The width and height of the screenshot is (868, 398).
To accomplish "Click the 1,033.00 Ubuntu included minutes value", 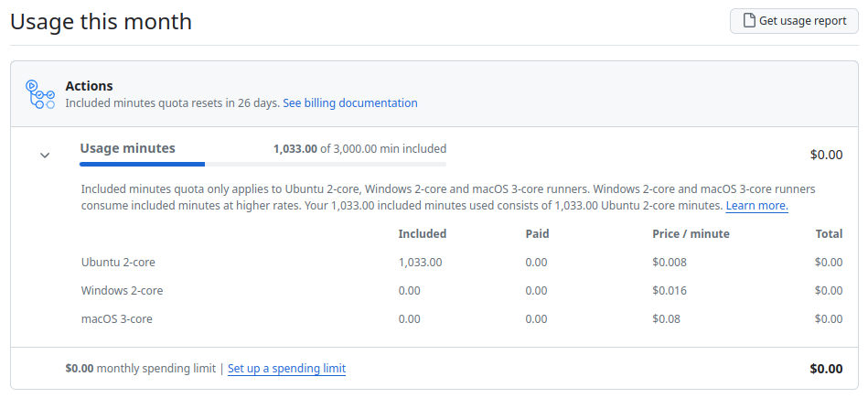I will [420, 263].
